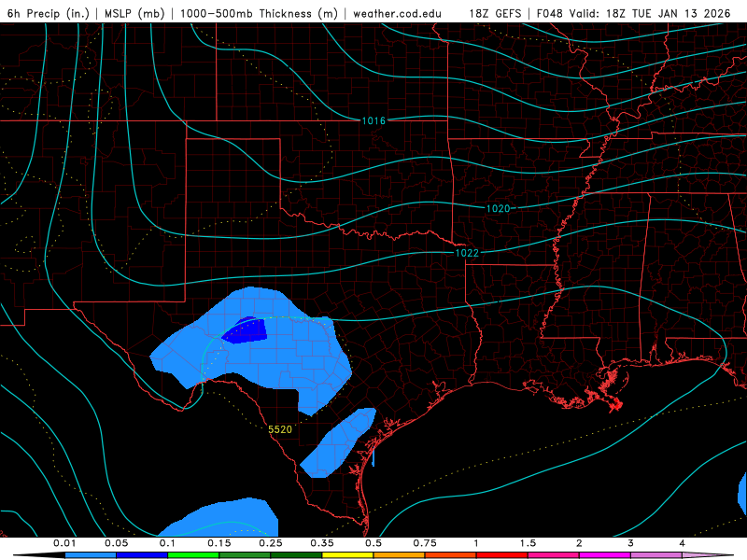Viewport: 747px width, 560px height.
Task: Click the 1020 isobar label
Action: (498, 208)
